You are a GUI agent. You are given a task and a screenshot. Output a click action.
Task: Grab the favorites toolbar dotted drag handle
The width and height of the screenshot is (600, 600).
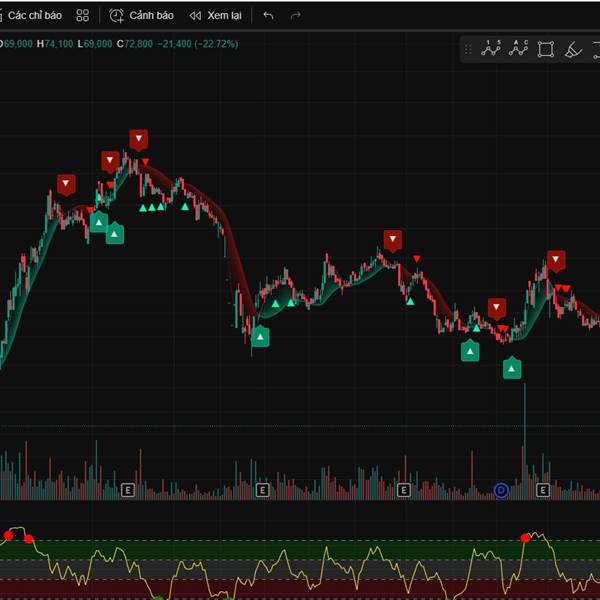tap(468, 49)
